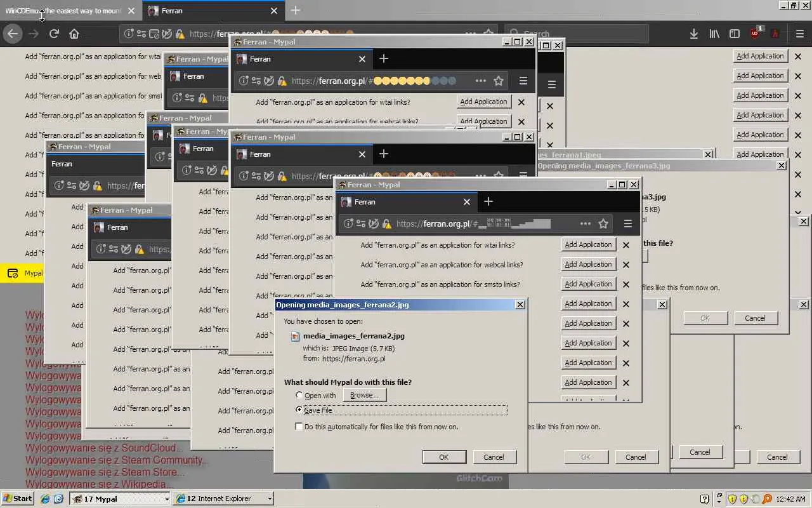
Task: Add a new tab in the frontmost Ferran window
Action: coord(488,201)
